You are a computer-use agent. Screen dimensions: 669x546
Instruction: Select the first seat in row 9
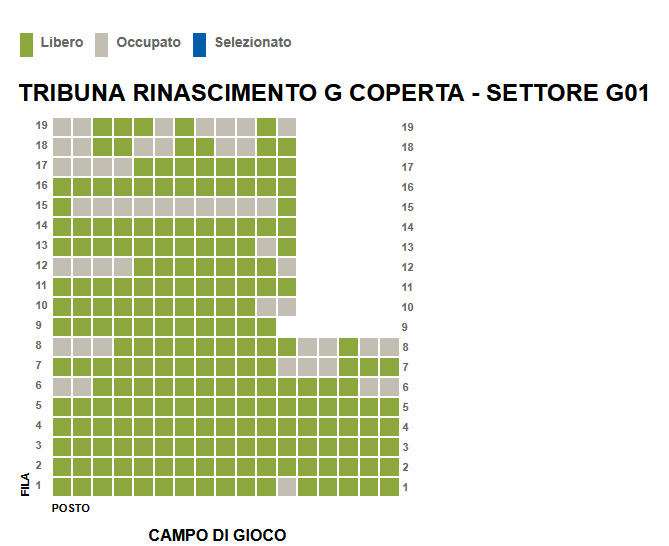(62, 327)
